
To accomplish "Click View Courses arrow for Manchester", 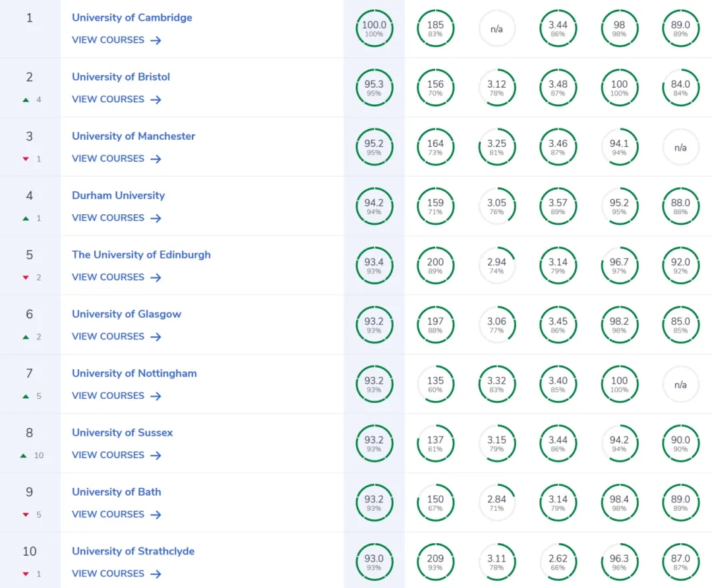I will pos(156,159).
